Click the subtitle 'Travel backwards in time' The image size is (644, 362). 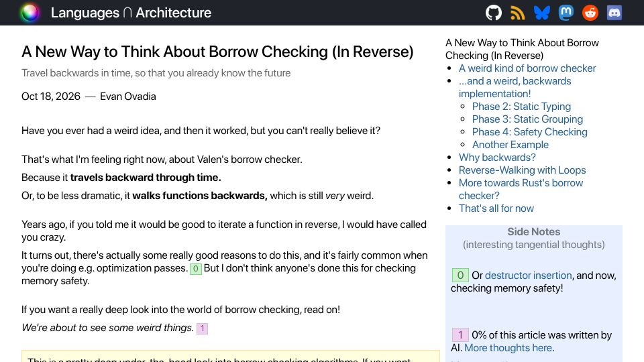tap(156, 73)
